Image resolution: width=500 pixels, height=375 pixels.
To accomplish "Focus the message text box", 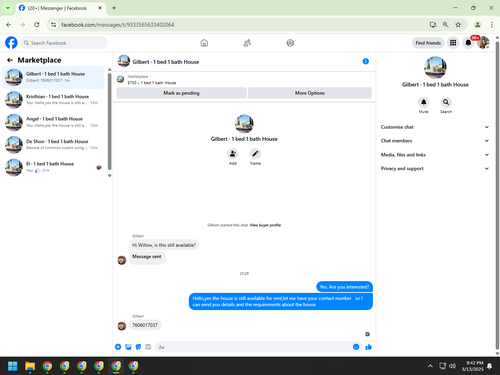I will pyautogui.click(x=255, y=347).
